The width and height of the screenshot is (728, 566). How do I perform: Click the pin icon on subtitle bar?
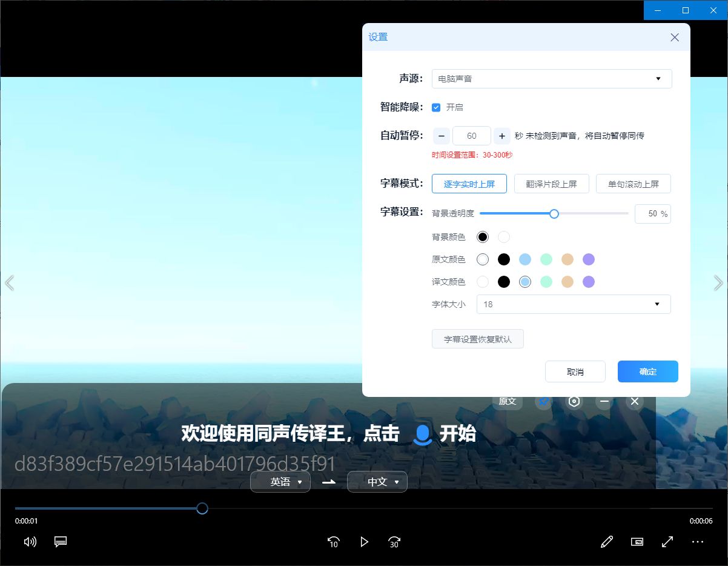pos(544,401)
